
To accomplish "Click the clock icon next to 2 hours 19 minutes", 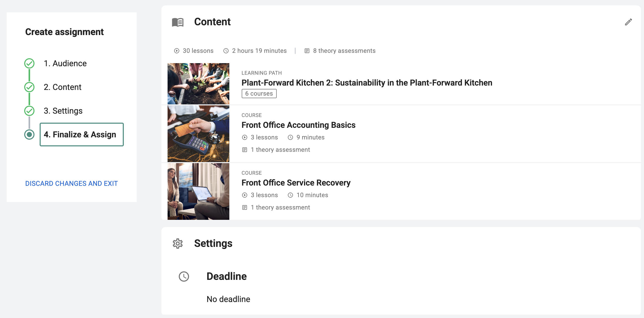I will click(226, 51).
